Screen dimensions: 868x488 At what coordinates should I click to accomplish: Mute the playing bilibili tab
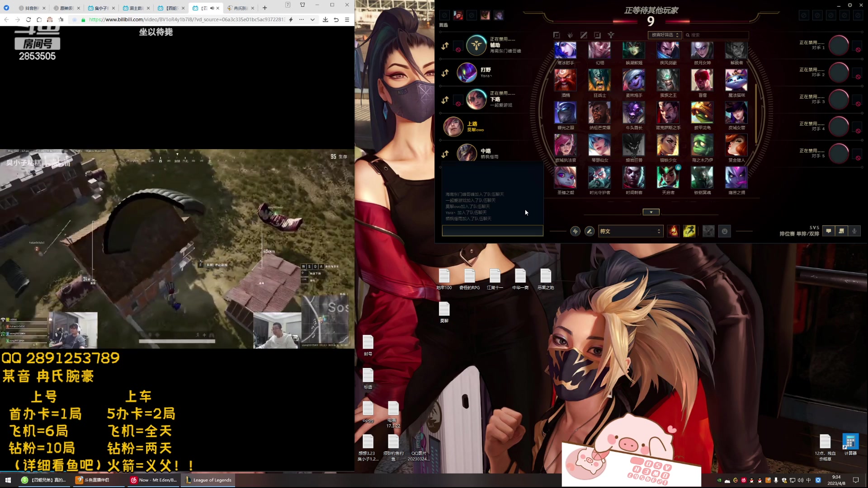pos(212,8)
